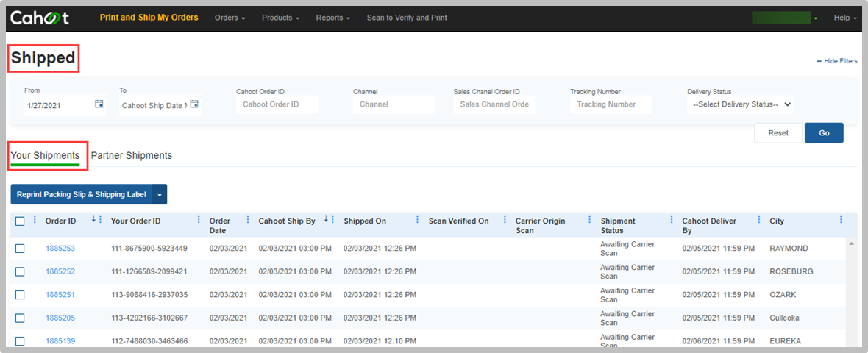The height and width of the screenshot is (353, 868).
Task: Check the box for order 1885139
Action: point(20,341)
